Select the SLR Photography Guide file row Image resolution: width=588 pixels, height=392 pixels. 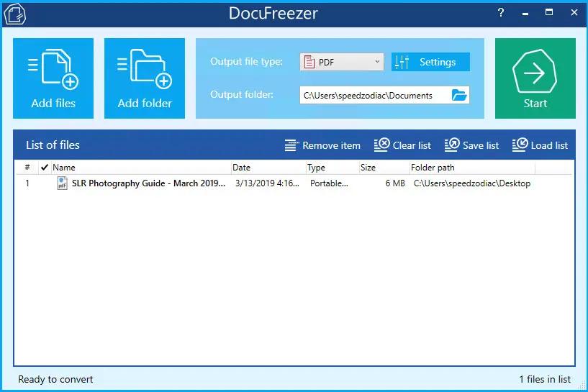pyautogui.click(x=294, y=183)
